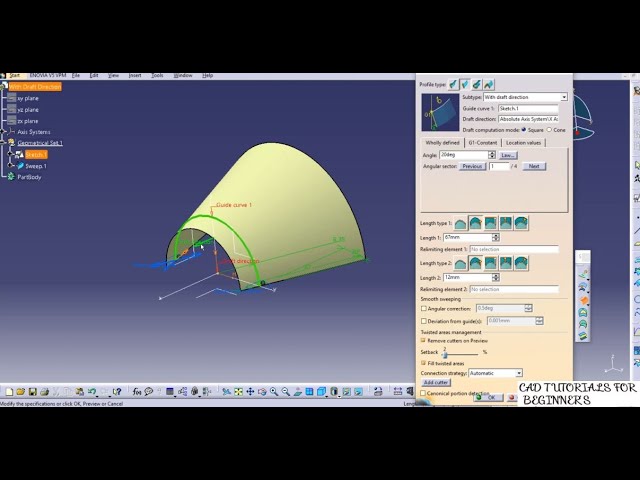Click the Print toolbar icon
This screenshot has width=640, height=480.
tap(44, 392)
